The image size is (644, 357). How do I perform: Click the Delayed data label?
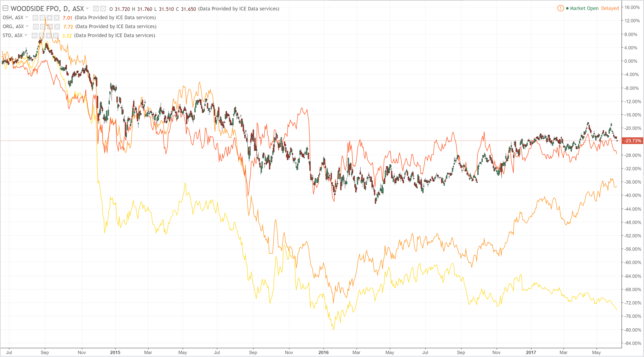coord(610,8)
